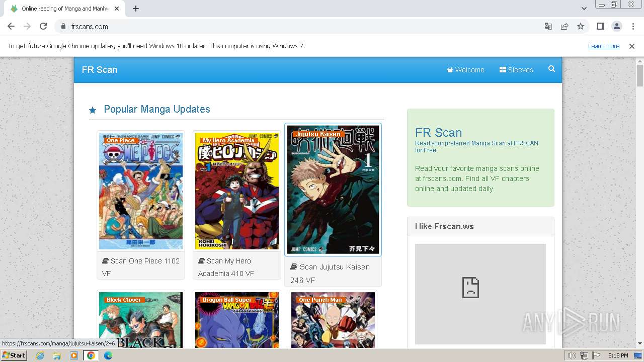
Task: Click the share page icon
Action: click(x=565, y=26)
